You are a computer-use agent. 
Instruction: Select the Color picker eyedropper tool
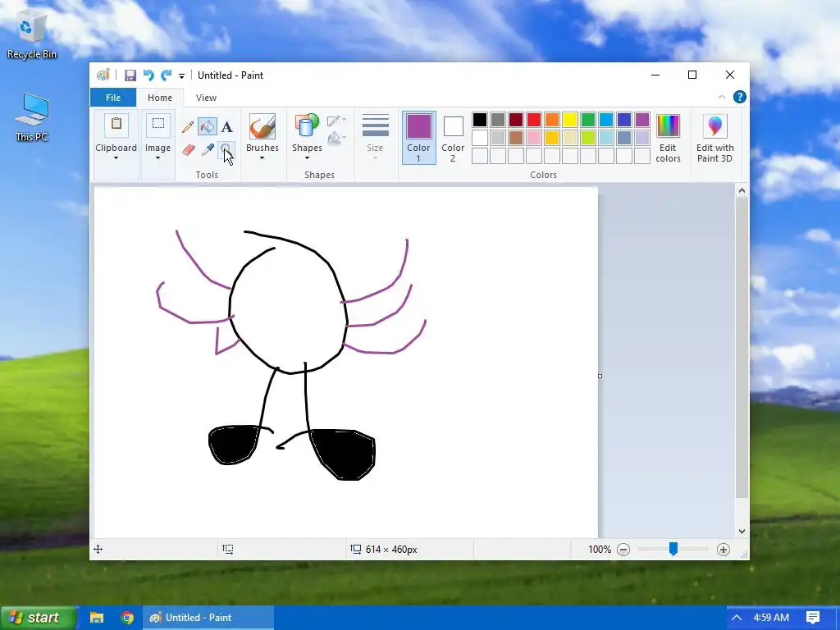click(208, 149)
